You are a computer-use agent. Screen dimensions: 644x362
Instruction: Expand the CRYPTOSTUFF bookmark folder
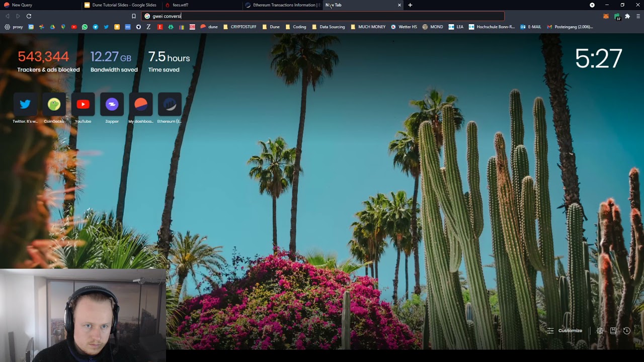click(240, 27)
